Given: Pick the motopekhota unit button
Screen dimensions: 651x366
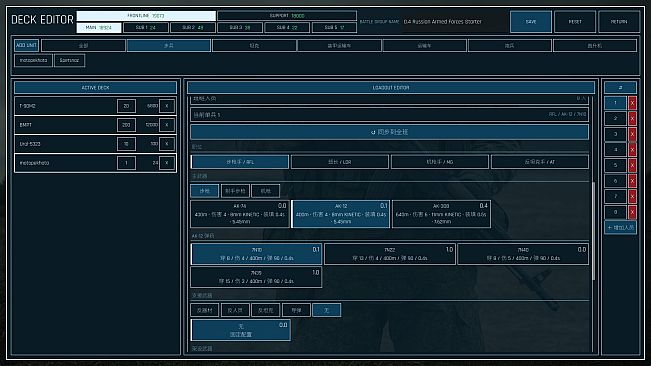Looking at the screenshot, I should coord(33,61).
